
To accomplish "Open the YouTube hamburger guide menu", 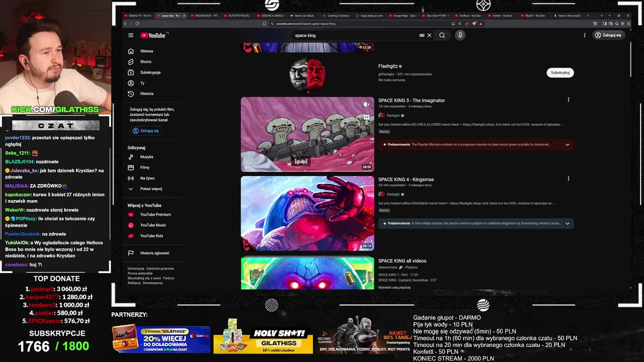I will pos(131,35).
